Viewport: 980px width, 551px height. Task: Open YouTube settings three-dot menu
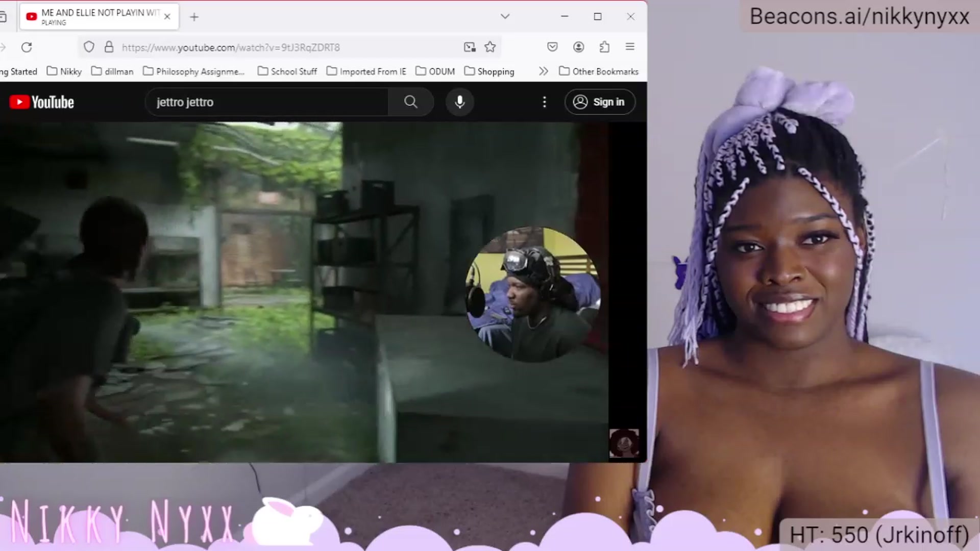pyautogui.click(x=545, y=102)
